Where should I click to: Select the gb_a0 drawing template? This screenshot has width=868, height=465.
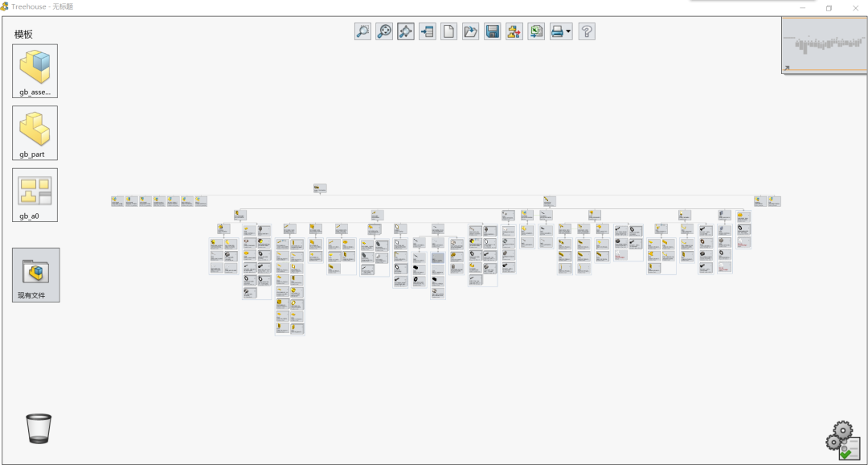34,195
